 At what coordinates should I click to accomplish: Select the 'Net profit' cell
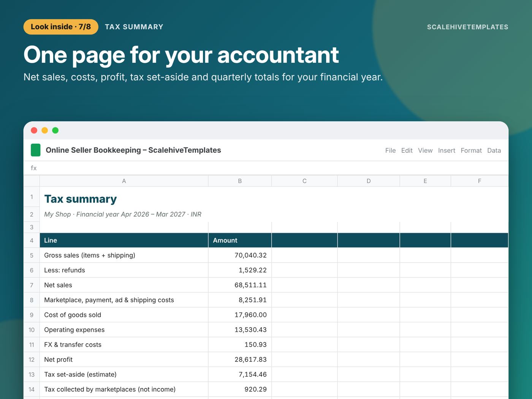[124, 359]
